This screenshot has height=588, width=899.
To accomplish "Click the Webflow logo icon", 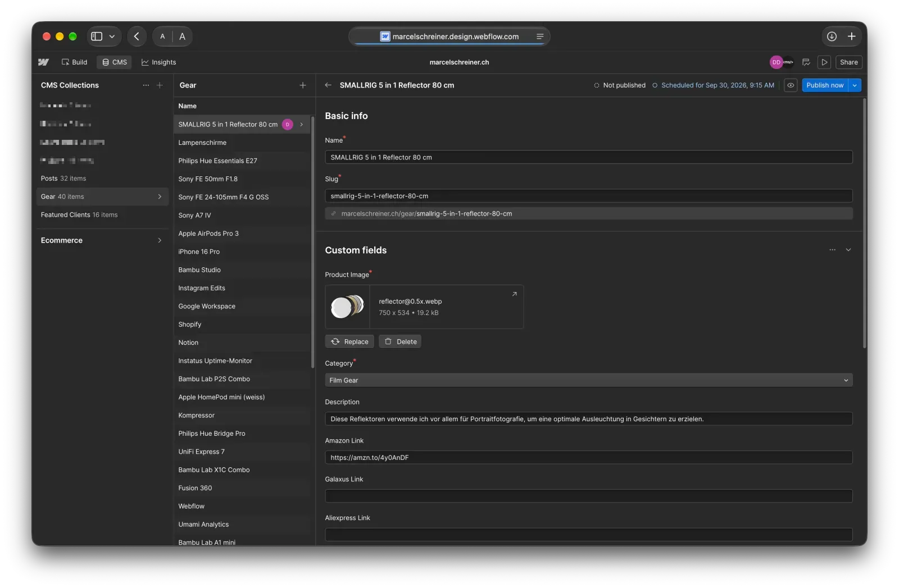I will coord(43,62).
